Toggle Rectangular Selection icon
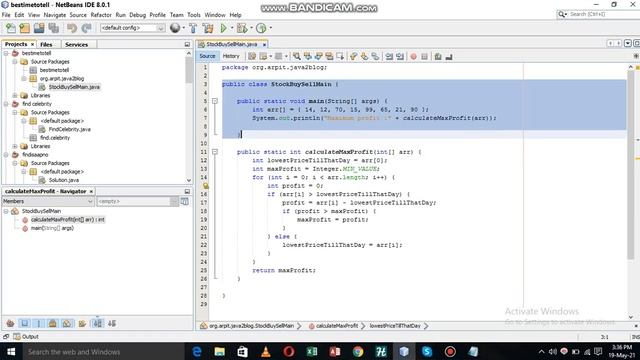This screenshot has height=360, width=640. click(x=340, y=56)
